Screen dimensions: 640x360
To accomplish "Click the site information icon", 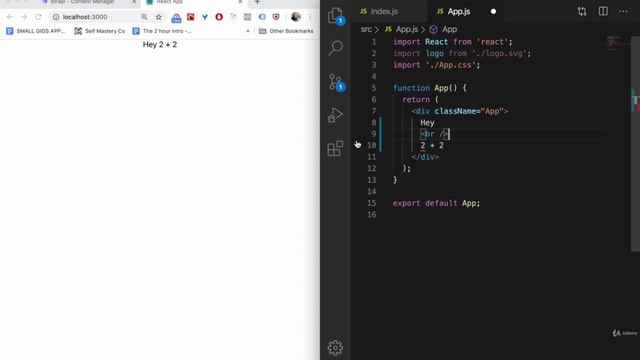I will [x=56, y=17].
